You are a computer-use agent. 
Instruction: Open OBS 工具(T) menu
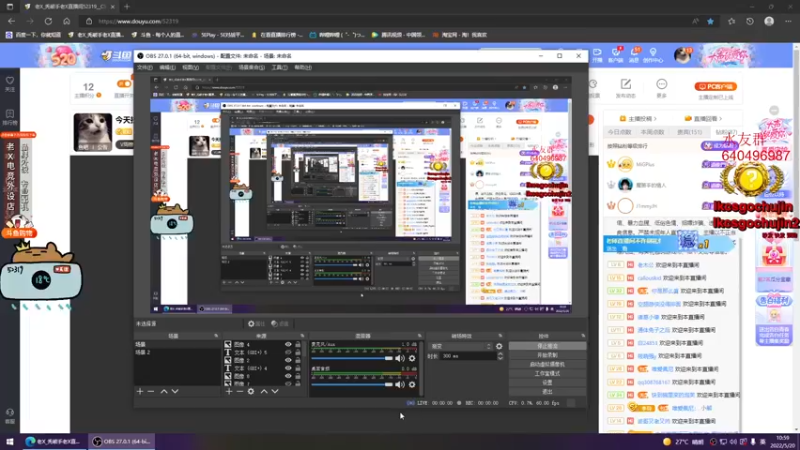[279, 67]
